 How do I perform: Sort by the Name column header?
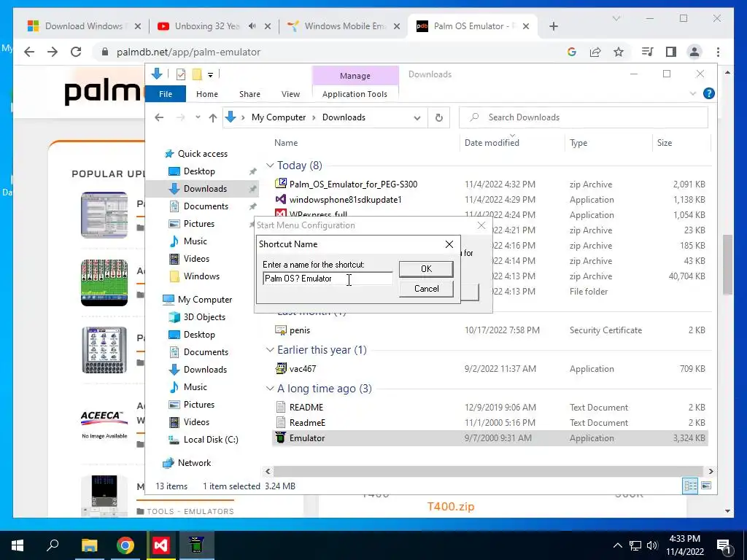coord(286,143)
